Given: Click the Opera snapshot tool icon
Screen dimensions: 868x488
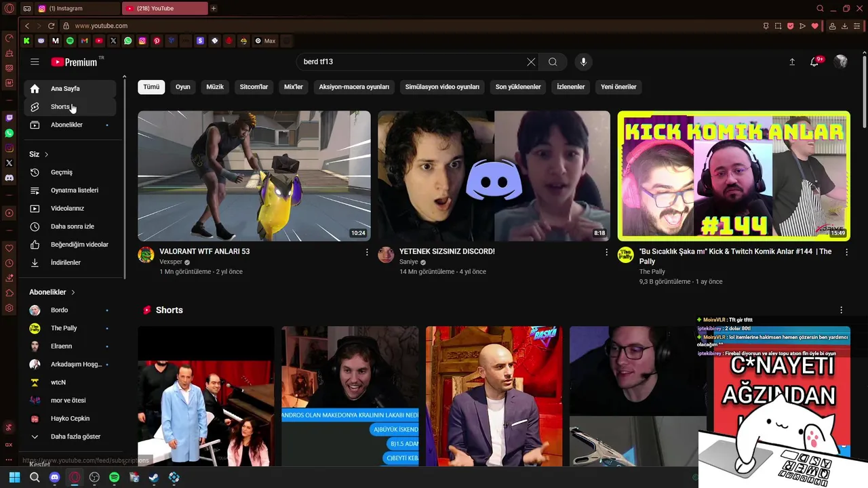Looking at the screenshot, I should pos(778,26).
